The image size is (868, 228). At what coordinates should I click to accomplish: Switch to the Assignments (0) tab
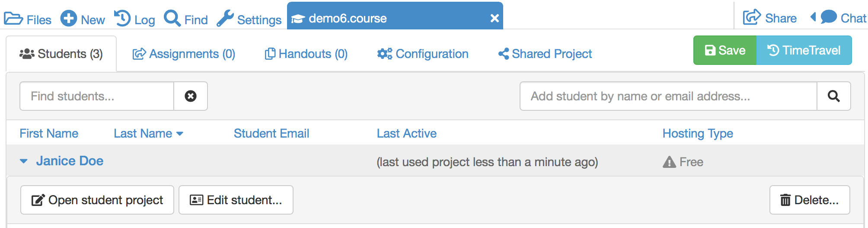(x=184, y=54)
